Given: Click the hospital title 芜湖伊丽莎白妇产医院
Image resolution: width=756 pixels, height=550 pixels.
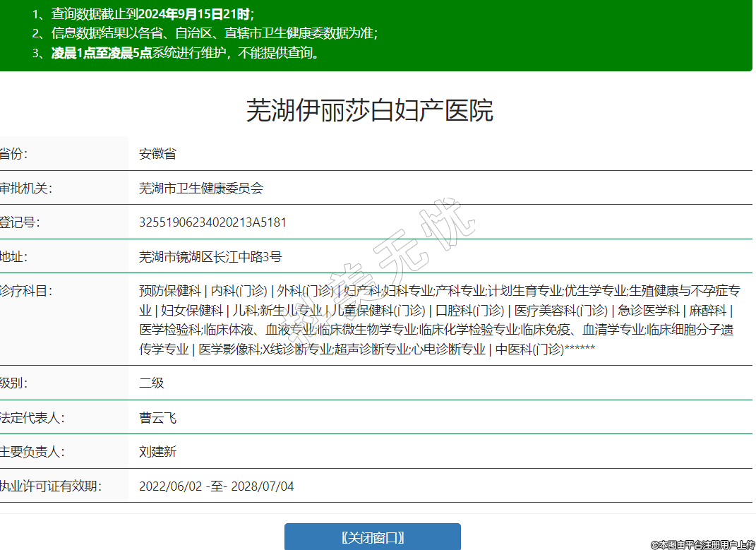Looking at the screenshot, I should 369,111.
